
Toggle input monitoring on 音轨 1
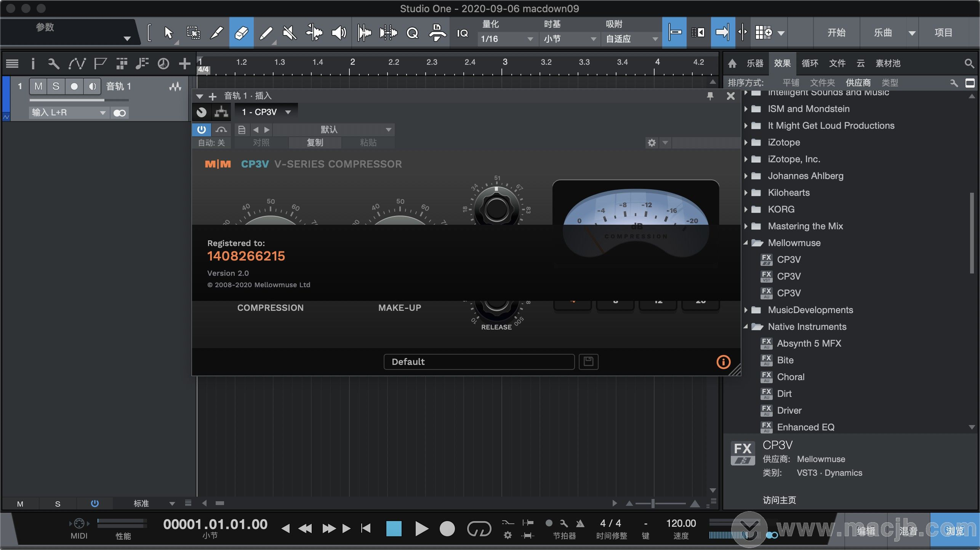coord(92,86)
